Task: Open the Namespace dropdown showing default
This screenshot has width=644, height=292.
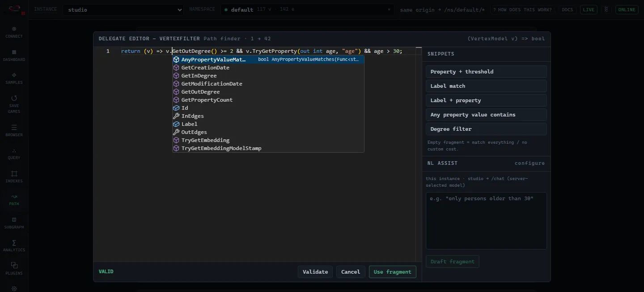Action: point(307,9)
